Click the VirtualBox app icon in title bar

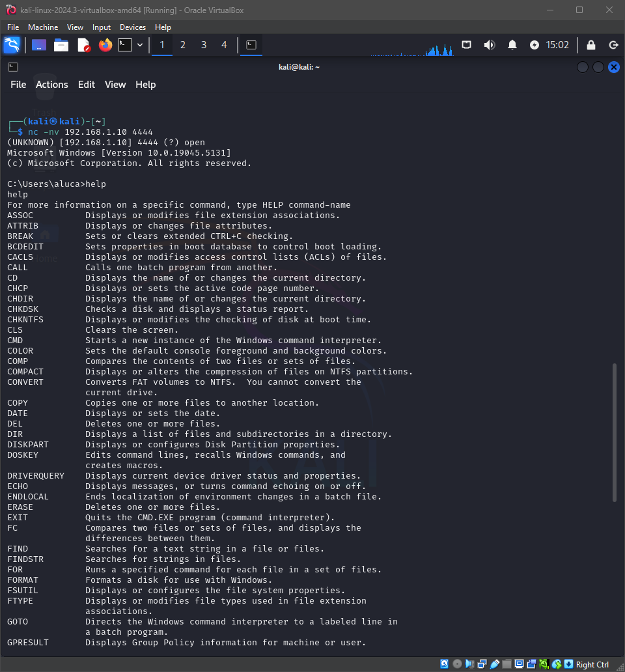10,10
